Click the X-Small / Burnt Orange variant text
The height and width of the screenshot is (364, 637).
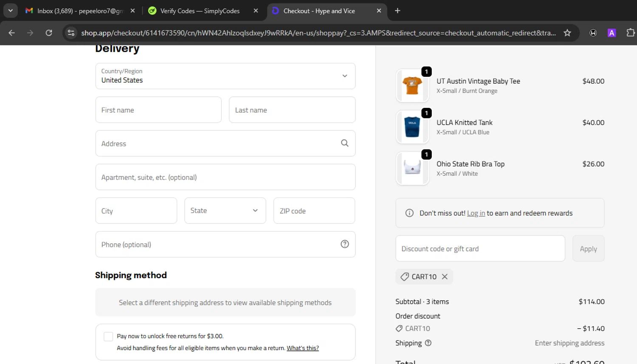point(467,91)
